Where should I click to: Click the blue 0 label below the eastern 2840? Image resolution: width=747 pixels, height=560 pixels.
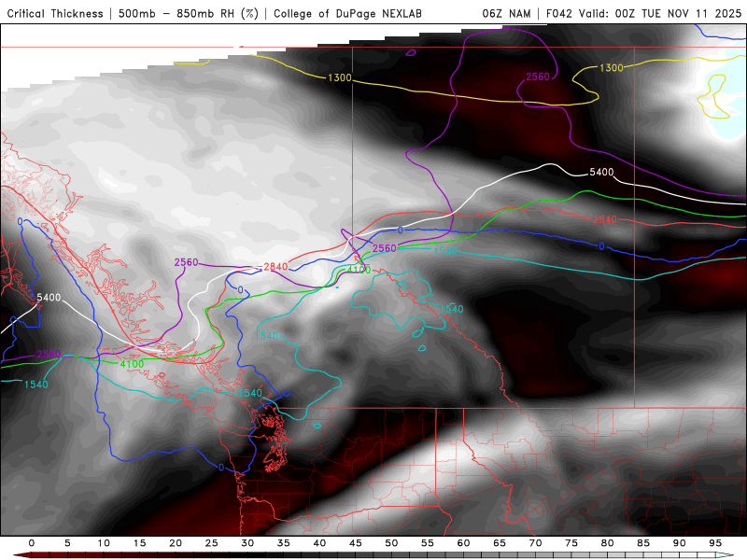pyautogui.click(x=601, y=246)
